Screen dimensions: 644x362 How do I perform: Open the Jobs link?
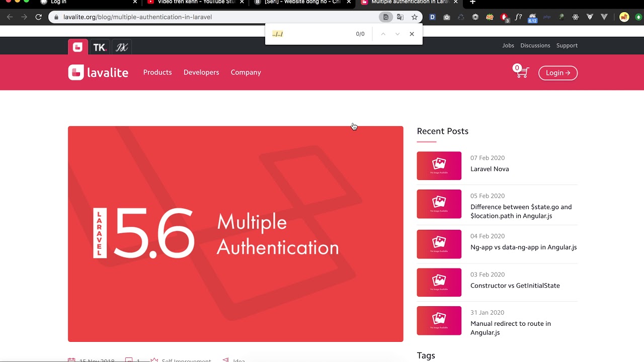coord(508,45)
